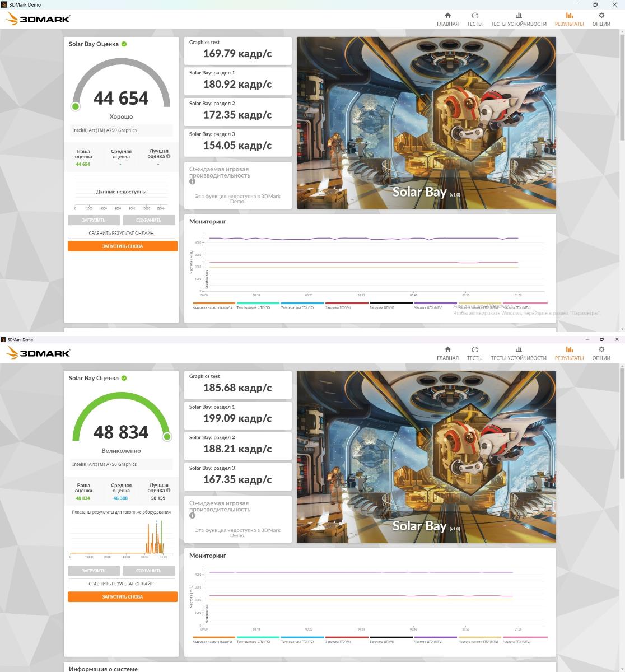Click ЗАГРУЗИТЬ button in lower window

click(x=94, y=571)
